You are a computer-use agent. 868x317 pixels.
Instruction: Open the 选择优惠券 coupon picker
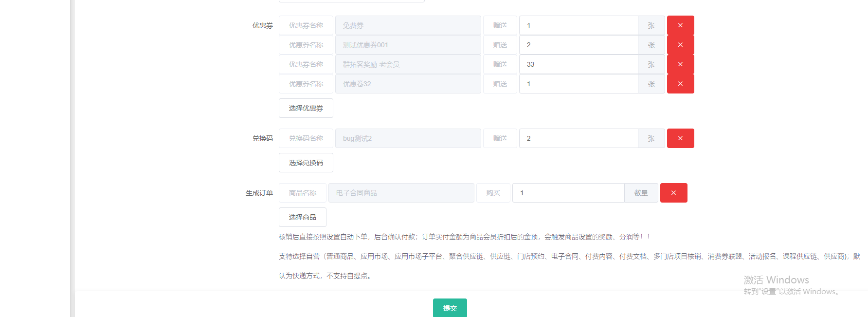click(x=306, y=108)
